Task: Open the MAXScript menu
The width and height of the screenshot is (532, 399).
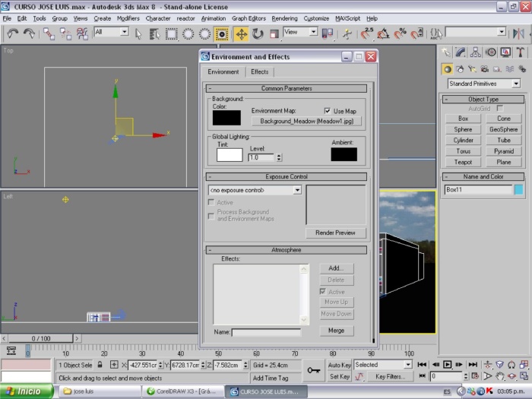Action: [x=347, y=18]
